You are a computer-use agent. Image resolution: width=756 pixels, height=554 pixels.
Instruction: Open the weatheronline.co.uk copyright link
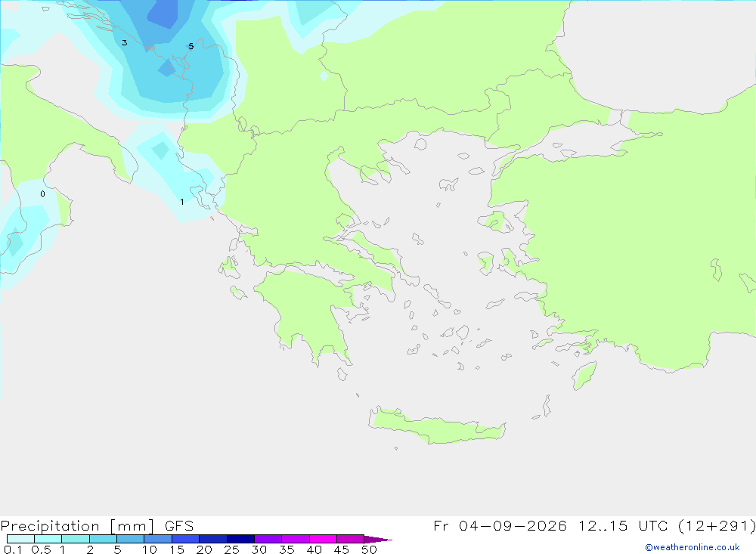692,547
